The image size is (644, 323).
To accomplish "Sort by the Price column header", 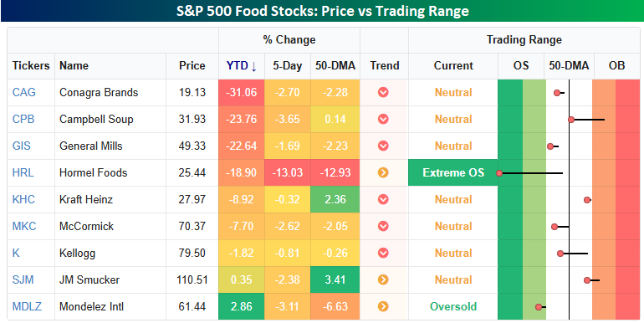I will pyautogui.click(x=192, y=66).
